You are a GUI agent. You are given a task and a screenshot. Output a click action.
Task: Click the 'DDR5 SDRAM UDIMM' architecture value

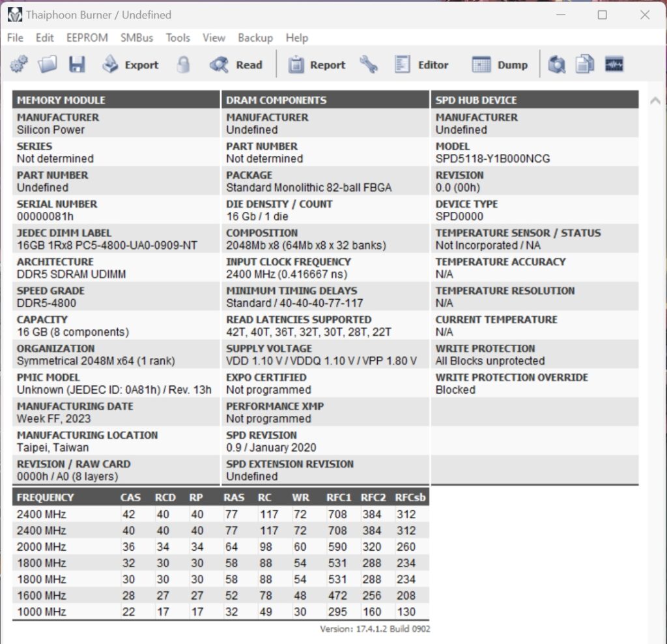click(71, 274)
